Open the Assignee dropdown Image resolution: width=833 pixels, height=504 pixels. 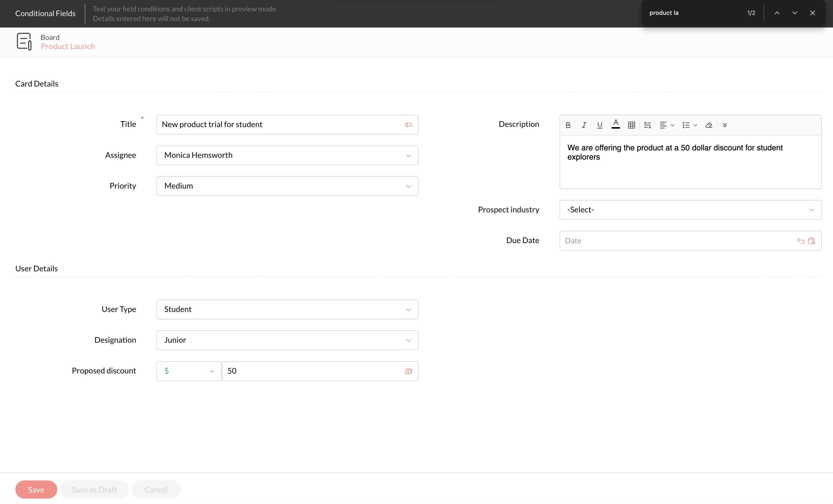coord(287,155)
